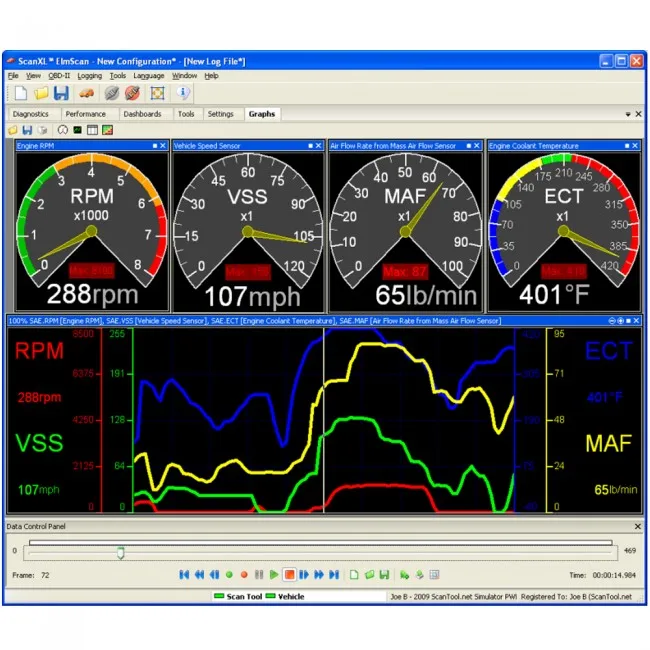Switch to the Diagnostics tab
The image size is (650, 650).
[31, 114]
